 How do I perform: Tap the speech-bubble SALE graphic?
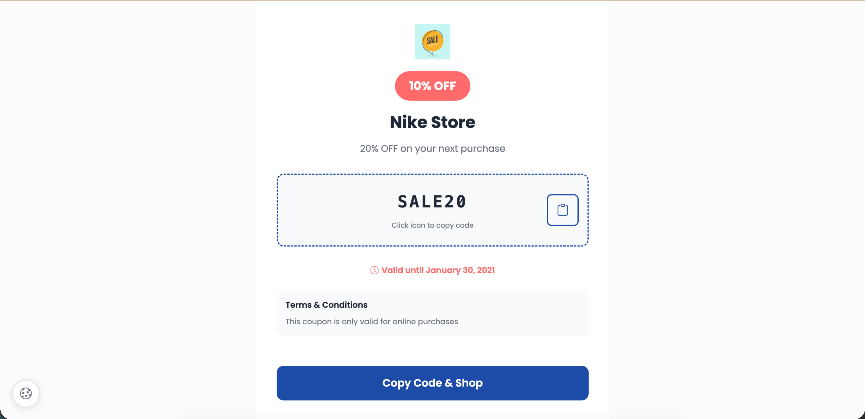432,41
